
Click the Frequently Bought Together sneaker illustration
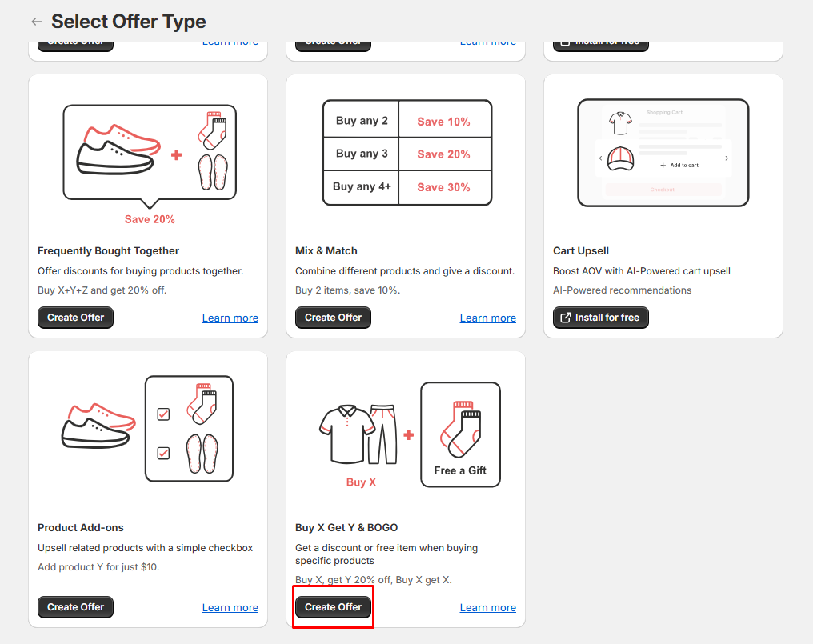point(114,148)
